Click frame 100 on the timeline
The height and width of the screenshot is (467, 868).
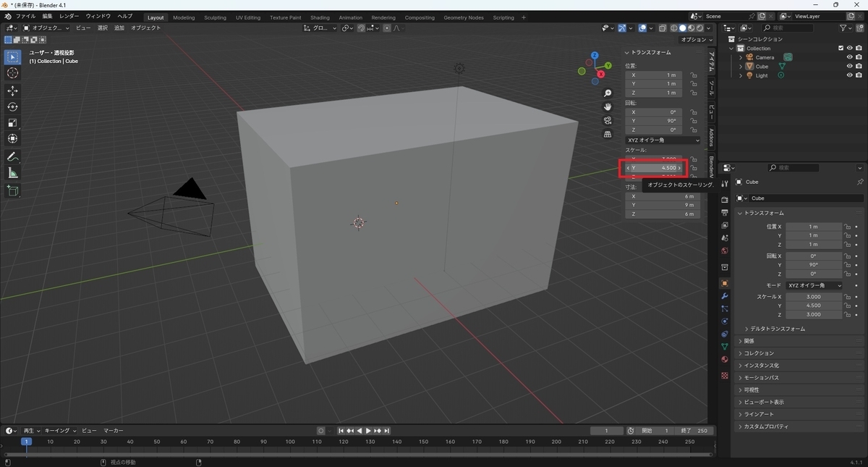pos(290,441)
